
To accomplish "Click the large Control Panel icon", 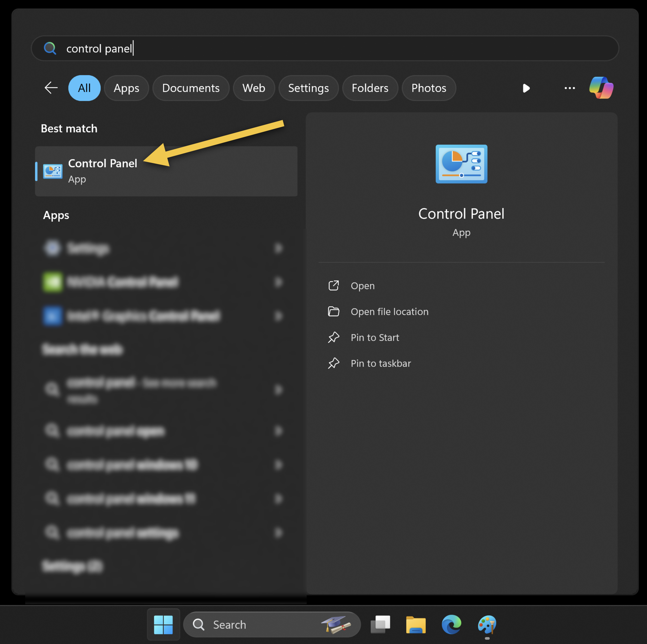I will pos(461,164).
